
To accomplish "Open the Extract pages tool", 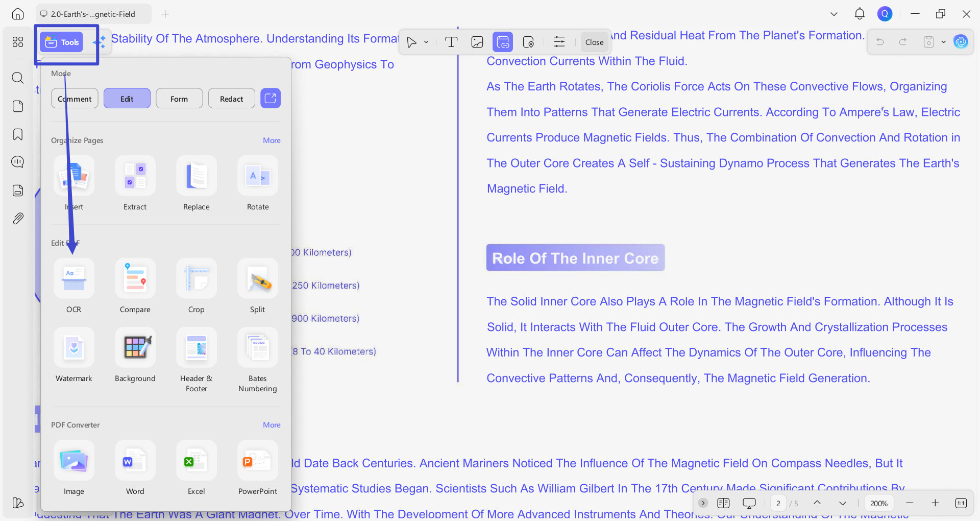I will (135, 184).
